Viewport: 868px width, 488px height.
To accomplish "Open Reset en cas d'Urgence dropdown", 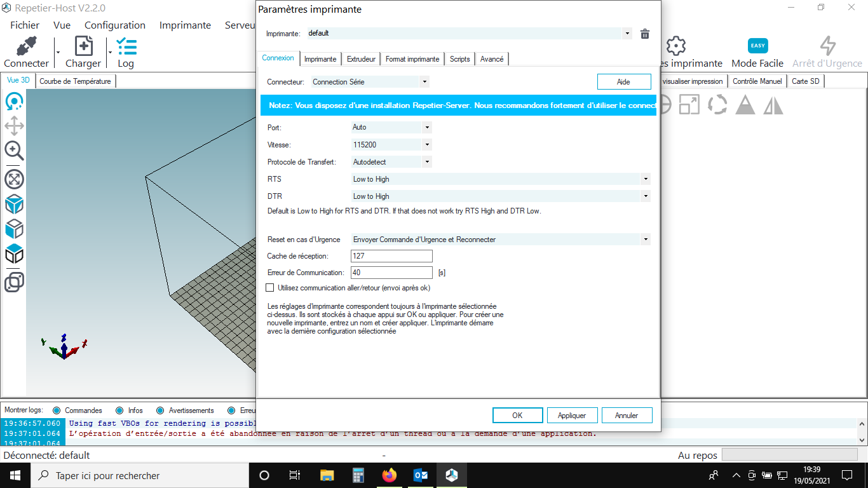I will [646, 240].
